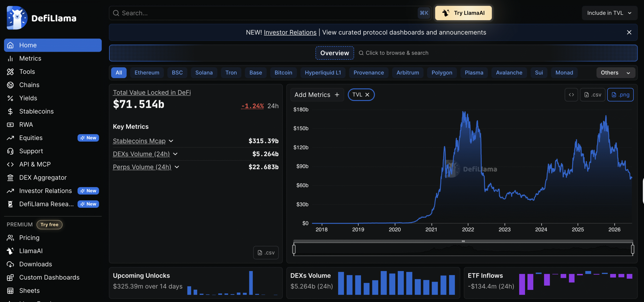Open Click to browse & search selector
This screenshot has width=644, height=302.
393,53
